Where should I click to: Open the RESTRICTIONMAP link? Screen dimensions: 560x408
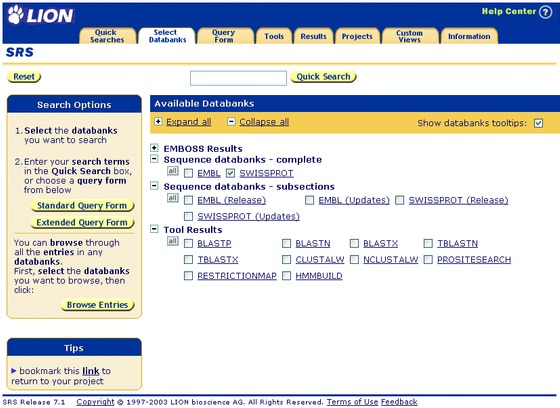[x=237, y=276]
